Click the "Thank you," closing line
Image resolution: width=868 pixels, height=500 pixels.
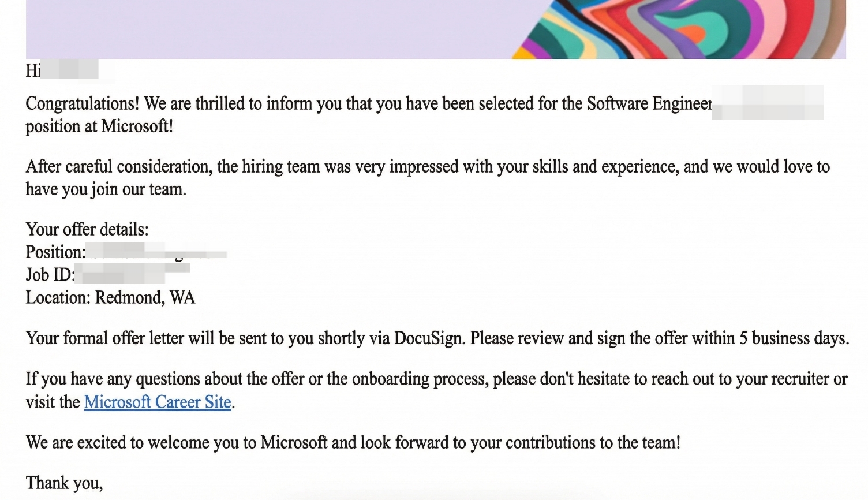[x=64, y=483]
